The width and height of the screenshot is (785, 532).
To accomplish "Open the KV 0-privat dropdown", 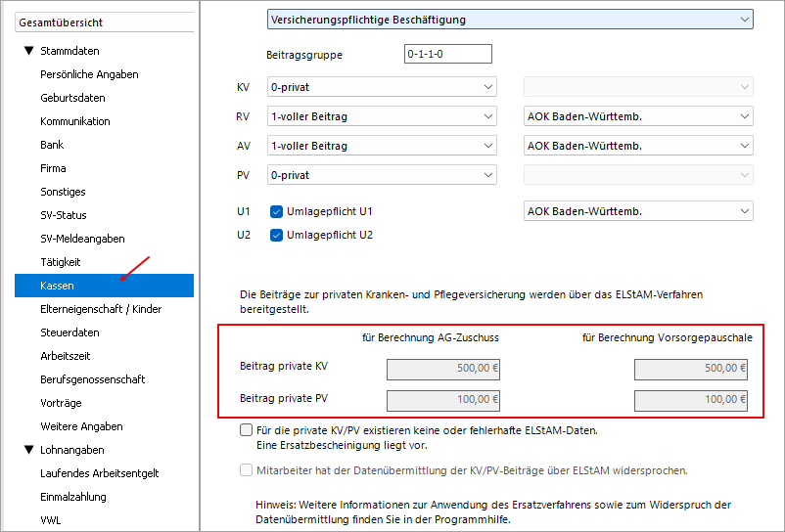I will click(x=382, y=87).
